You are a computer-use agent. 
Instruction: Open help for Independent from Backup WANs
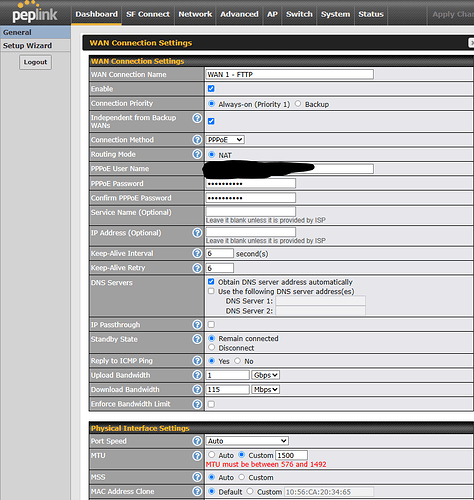point(197,118)
